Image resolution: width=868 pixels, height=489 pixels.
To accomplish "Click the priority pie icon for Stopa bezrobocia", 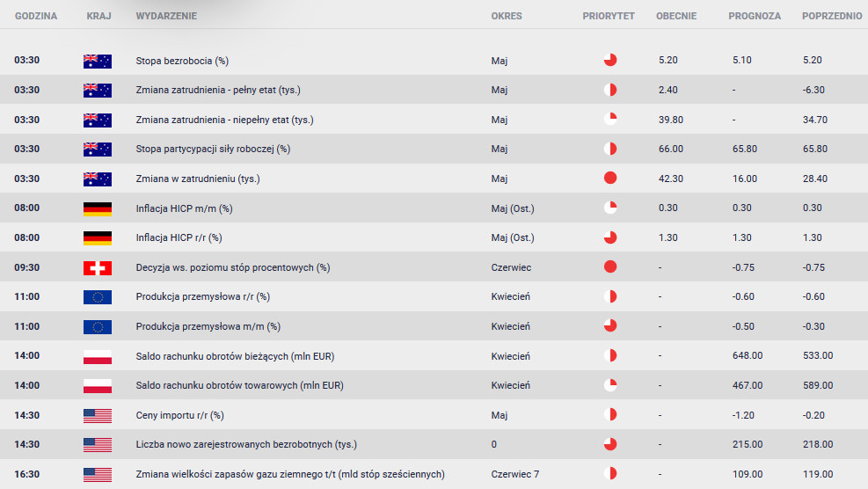I will click(610, 60).
